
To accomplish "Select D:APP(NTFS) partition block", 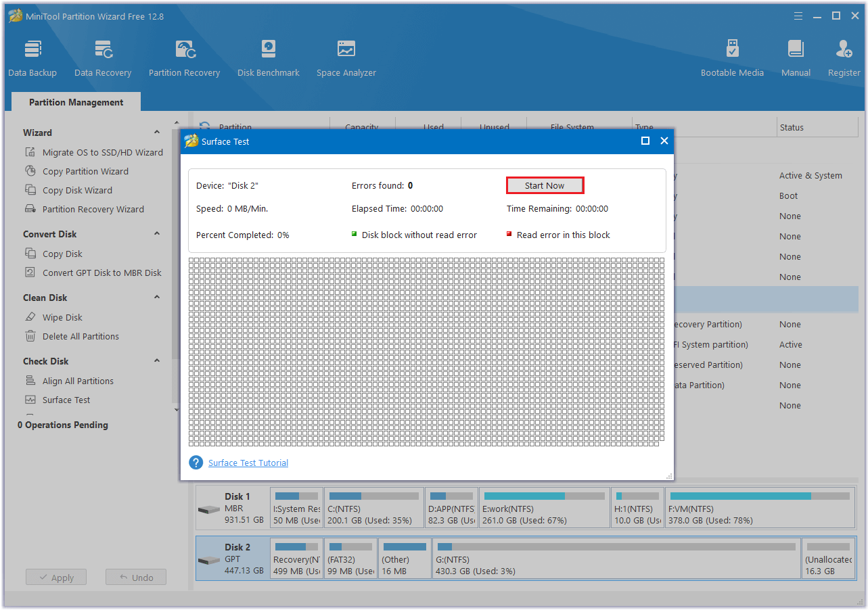I will click(451, 508).
